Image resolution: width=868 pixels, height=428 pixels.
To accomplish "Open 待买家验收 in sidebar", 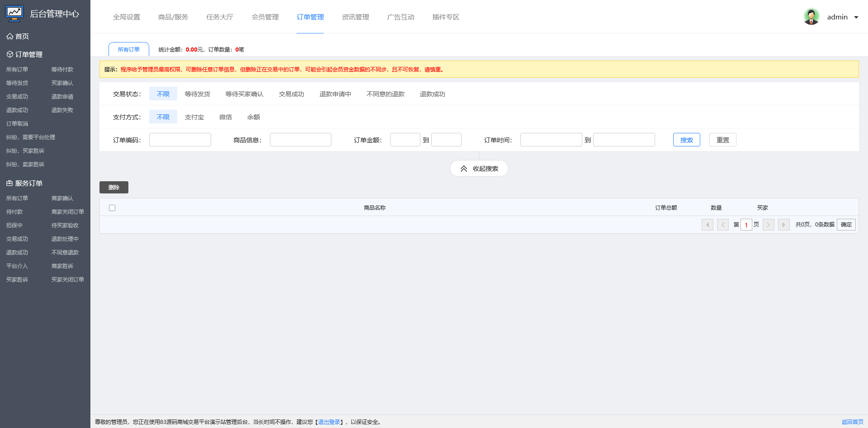I will point(65,226).
